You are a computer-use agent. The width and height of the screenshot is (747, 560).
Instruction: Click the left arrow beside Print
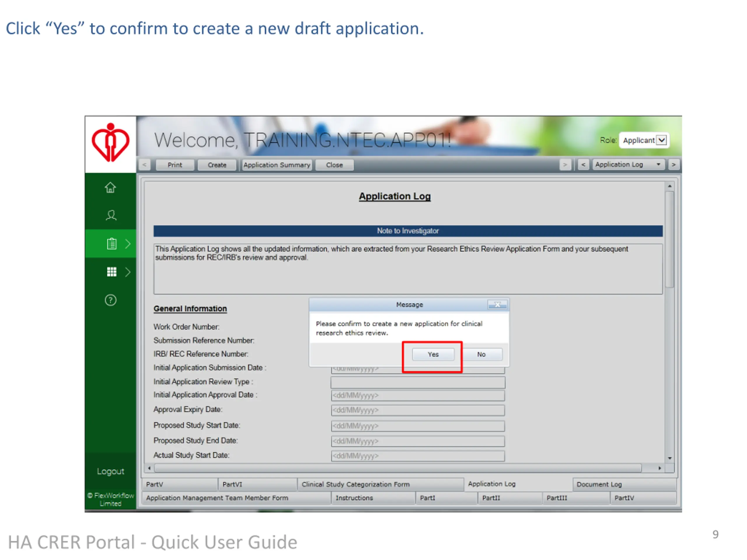coord(144,165)
